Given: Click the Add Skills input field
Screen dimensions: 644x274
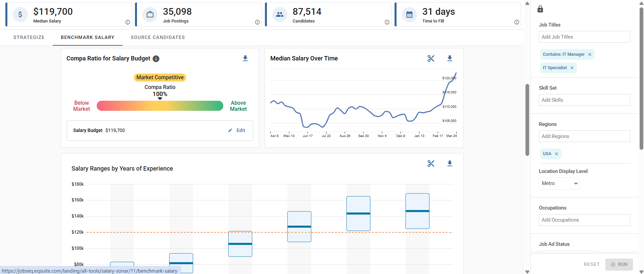Looking at the screenshot, I should click(584, 100).
